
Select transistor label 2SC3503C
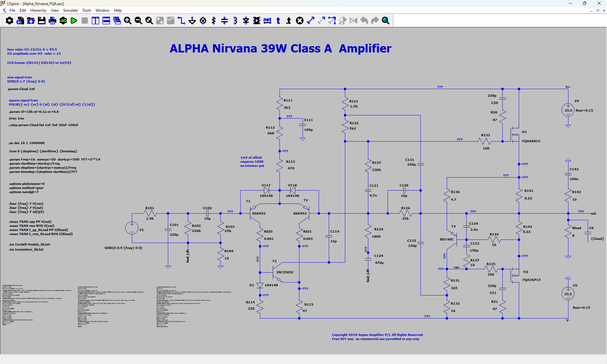(x=285, y=272)
